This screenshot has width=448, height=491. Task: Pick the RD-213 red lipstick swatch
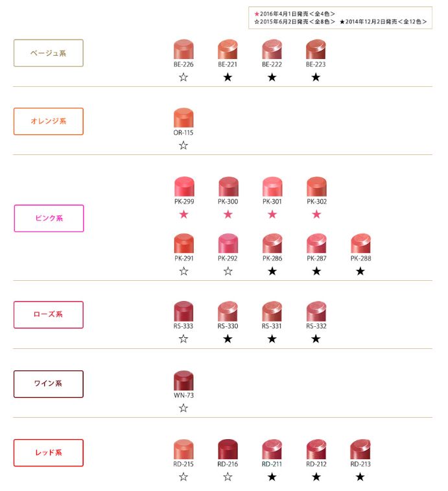[x=360, y=449]
